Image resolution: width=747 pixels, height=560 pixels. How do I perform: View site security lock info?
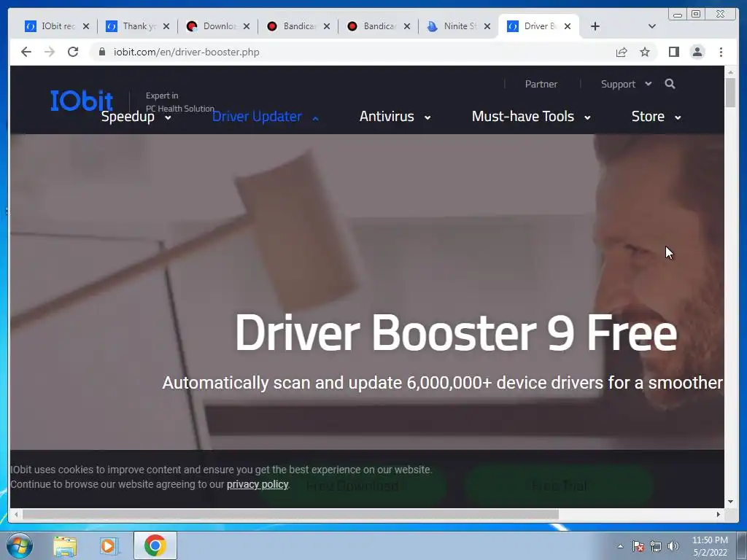coord(101,52)
